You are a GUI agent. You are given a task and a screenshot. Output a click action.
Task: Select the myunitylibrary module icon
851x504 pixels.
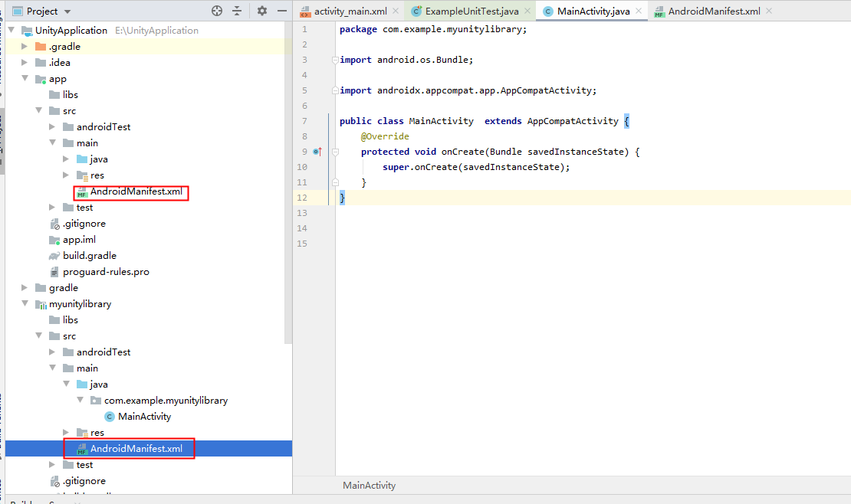pyautogui.click(x=41, y=304)
